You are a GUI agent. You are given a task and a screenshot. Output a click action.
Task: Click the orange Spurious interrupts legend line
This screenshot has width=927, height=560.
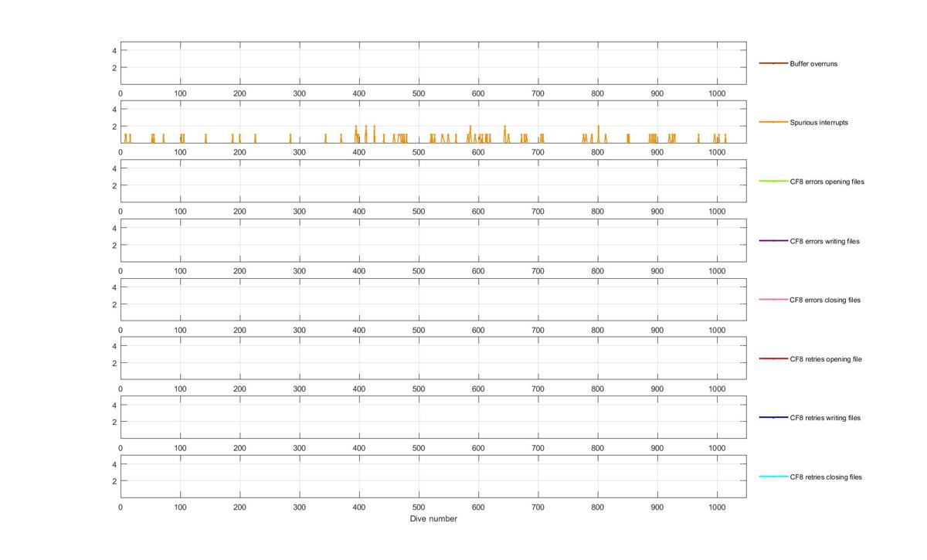coord(773,122)
